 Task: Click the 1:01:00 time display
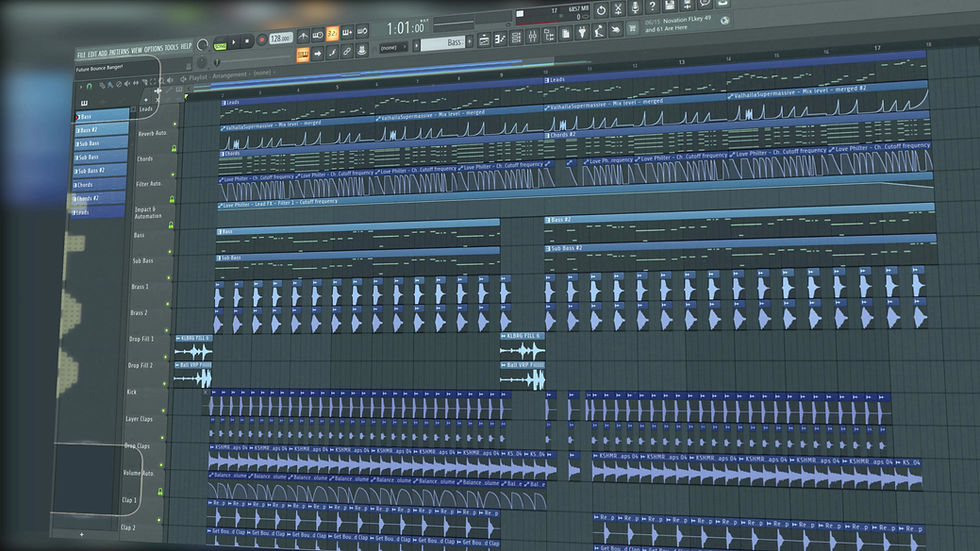(406, 27)
